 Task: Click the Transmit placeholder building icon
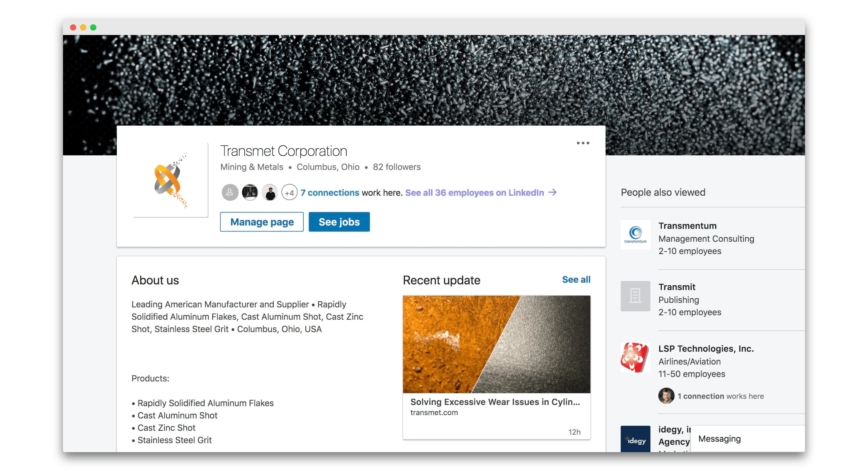point(635,296)
